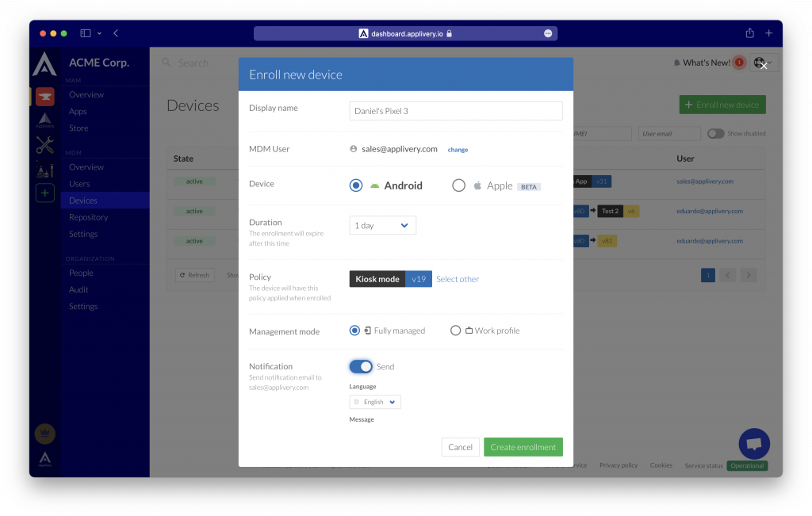Image resolution: width=812 pixels, height=516 pixels.
Task: Click the Refresh button
Action: point(195,275)
